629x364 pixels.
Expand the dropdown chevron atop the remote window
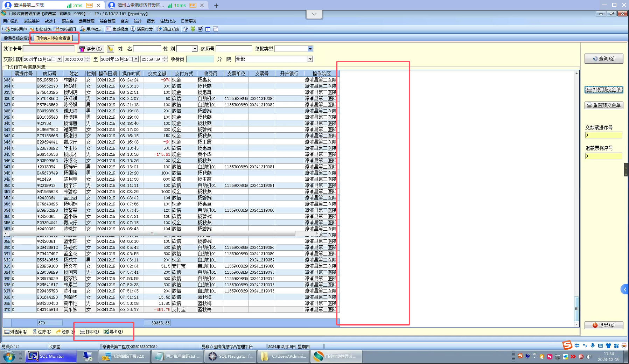coord(314,14)
